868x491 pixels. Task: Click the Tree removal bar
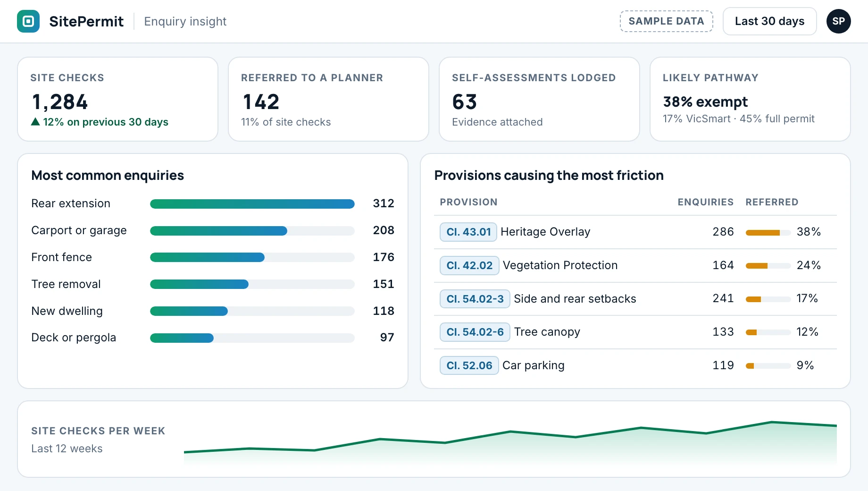coord(252,284)
